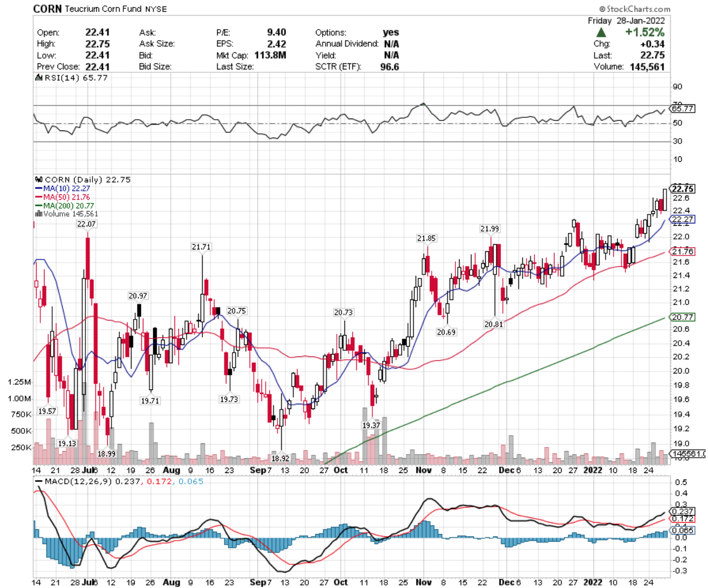Click the 19.13 low price annotation

click(67, 443)
